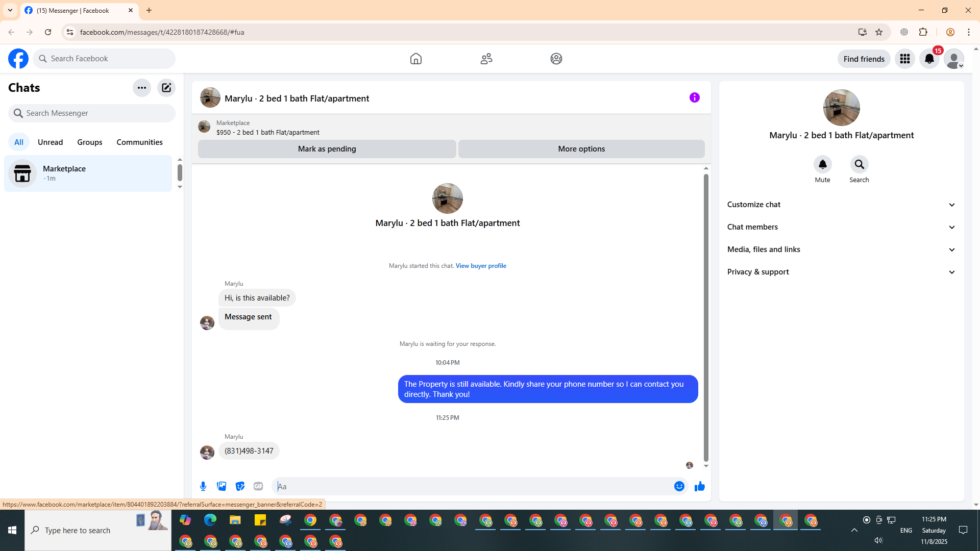Open the emoji picker in message box
The image size is (980, 551).
pos(679,486)
